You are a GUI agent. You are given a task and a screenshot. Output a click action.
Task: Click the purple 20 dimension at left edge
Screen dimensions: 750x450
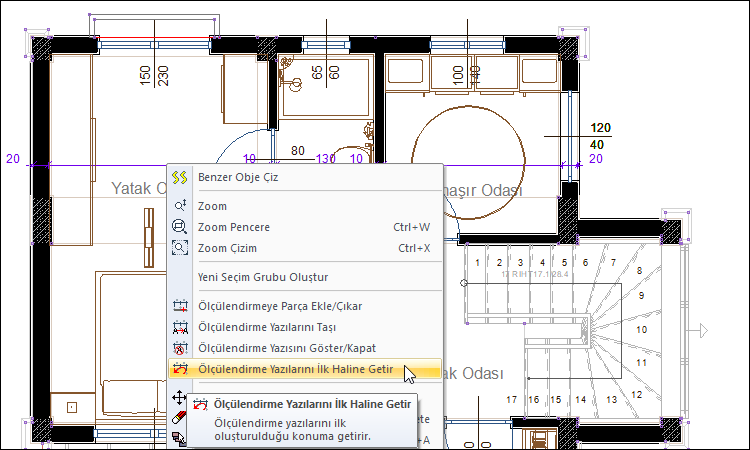(x=12, y=159)
